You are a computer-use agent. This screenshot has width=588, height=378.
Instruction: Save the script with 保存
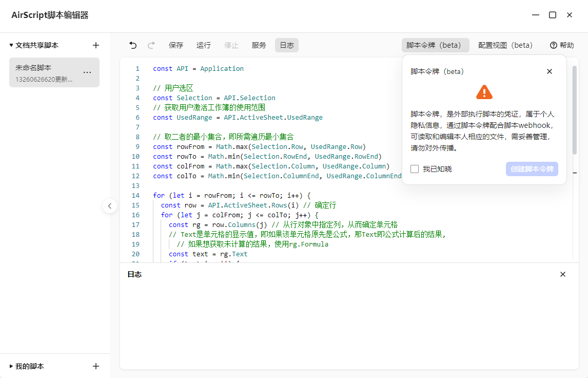pos(176,45)
